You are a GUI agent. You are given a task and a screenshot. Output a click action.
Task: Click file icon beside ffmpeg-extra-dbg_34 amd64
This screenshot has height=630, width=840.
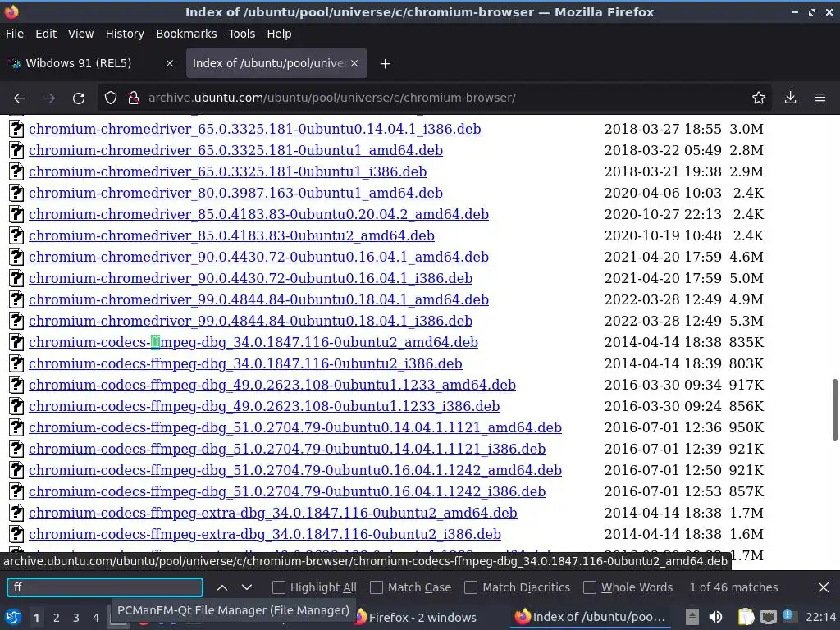16,514
